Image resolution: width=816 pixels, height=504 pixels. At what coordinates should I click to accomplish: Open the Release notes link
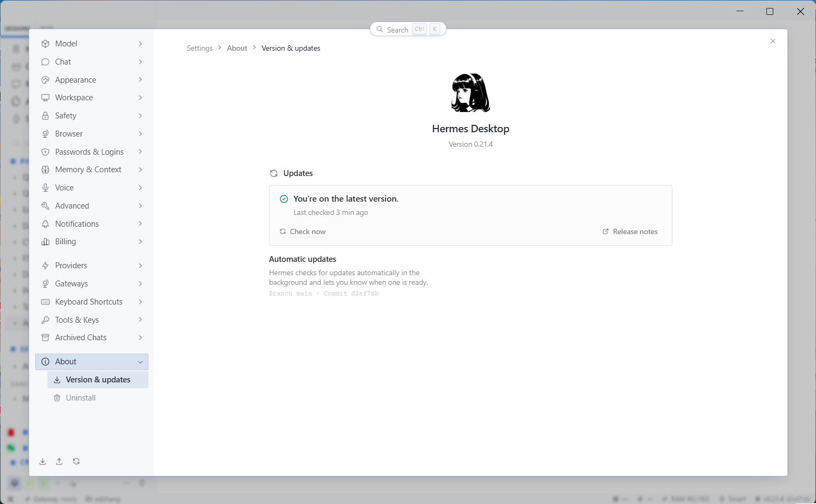[x=630, y=231]
